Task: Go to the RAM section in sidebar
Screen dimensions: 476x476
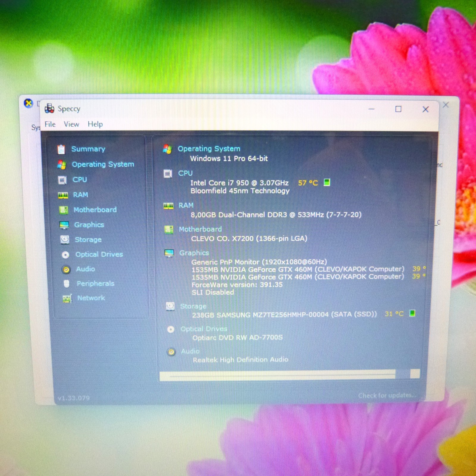Action: [x=81, y=195]
